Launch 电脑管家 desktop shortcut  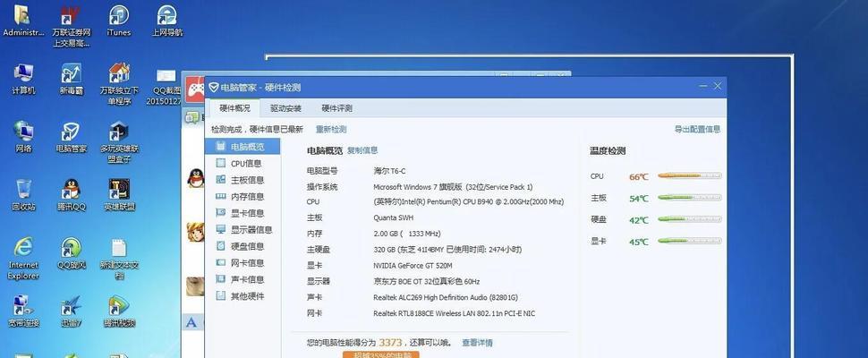point(71,137)
